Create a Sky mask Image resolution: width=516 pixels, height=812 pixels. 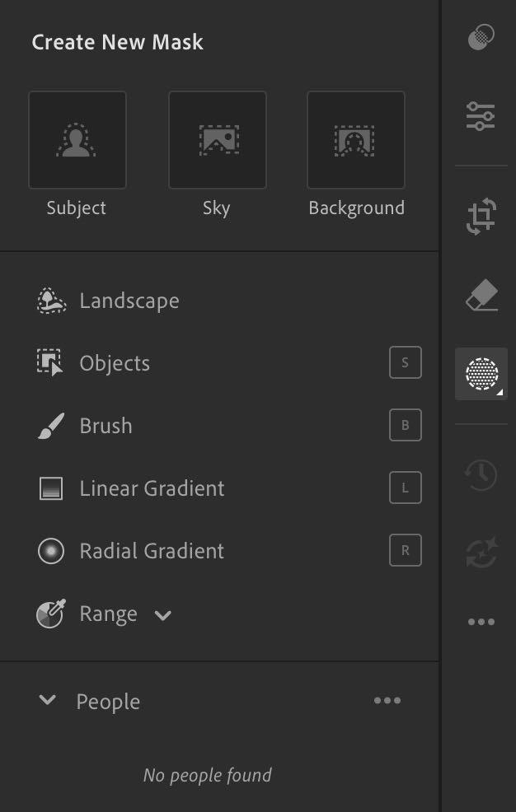coord(218,140)
